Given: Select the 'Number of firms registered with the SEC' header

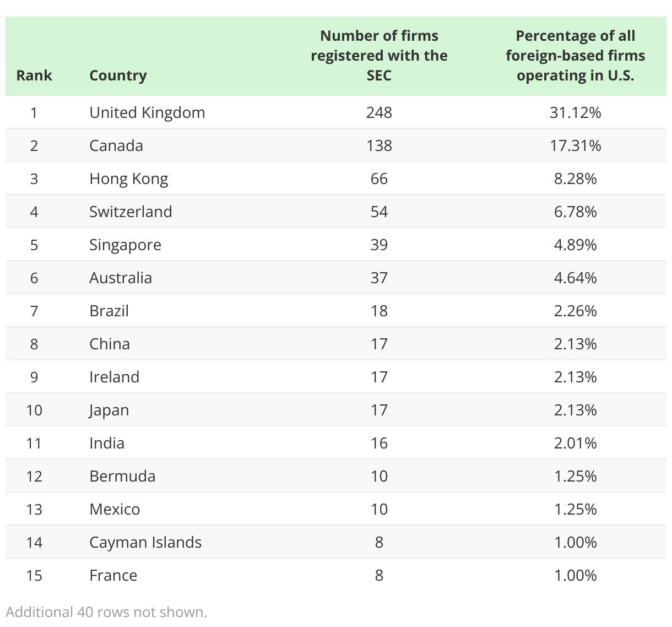Looking at the screenshot, I should (x=379, y=56).
